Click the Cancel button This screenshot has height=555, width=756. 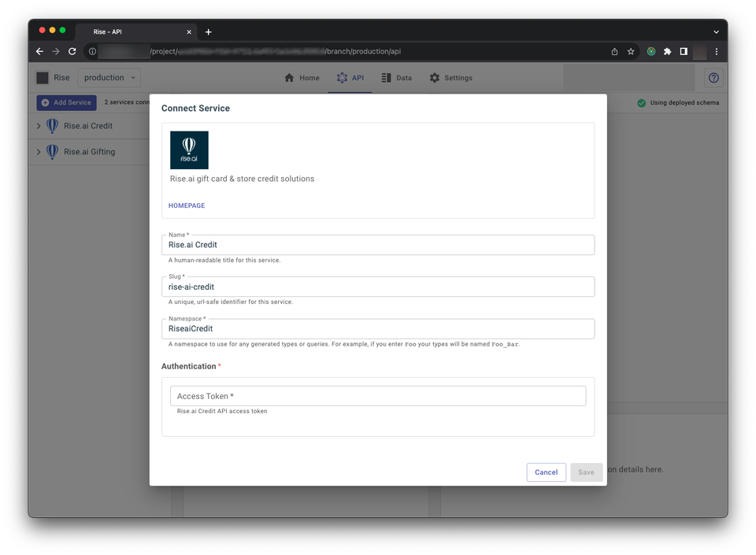pos(546,472)
